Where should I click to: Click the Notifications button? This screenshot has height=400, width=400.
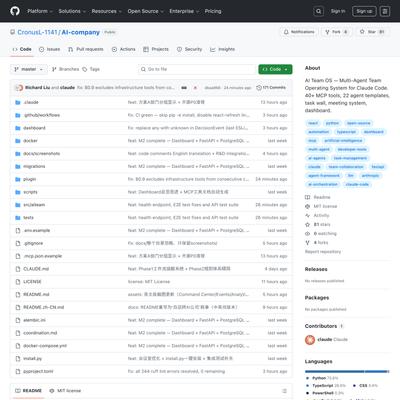(299, 32)
